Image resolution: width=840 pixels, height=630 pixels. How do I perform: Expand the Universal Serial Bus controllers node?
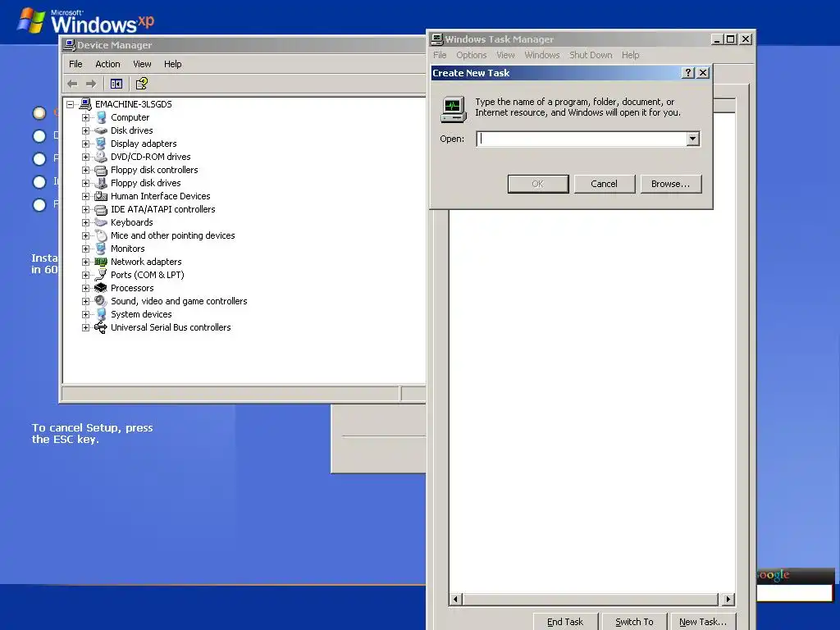(85, 327)
